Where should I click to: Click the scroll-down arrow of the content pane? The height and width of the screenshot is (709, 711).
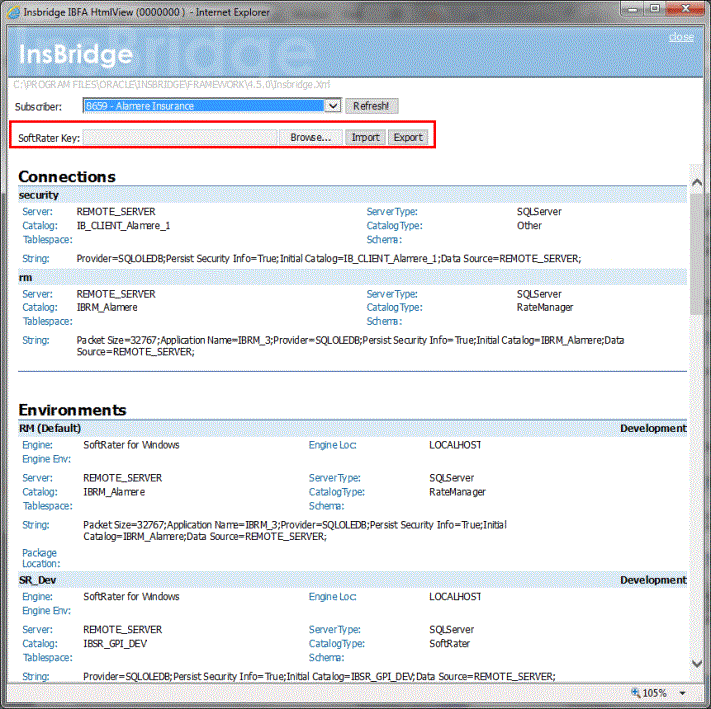point(697,663)
